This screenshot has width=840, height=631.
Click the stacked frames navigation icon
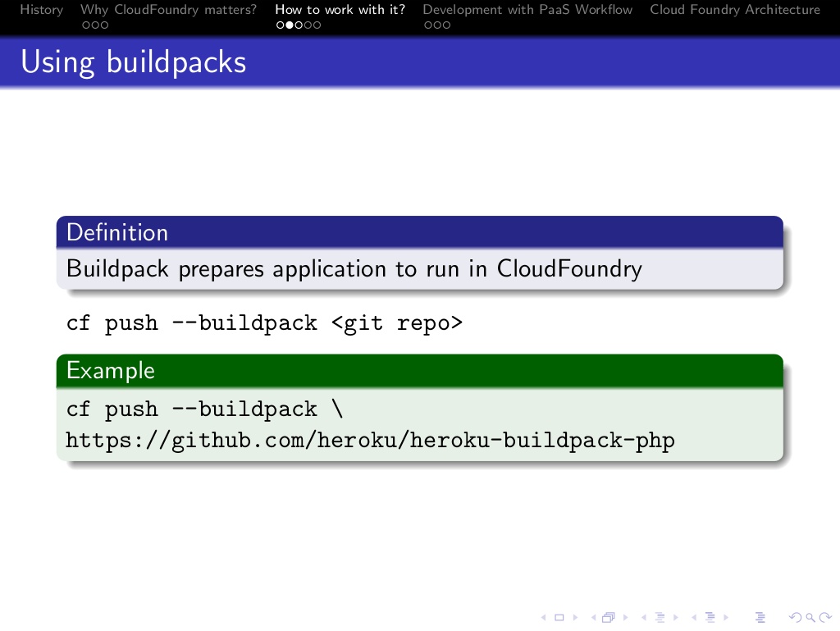(609, 618)
